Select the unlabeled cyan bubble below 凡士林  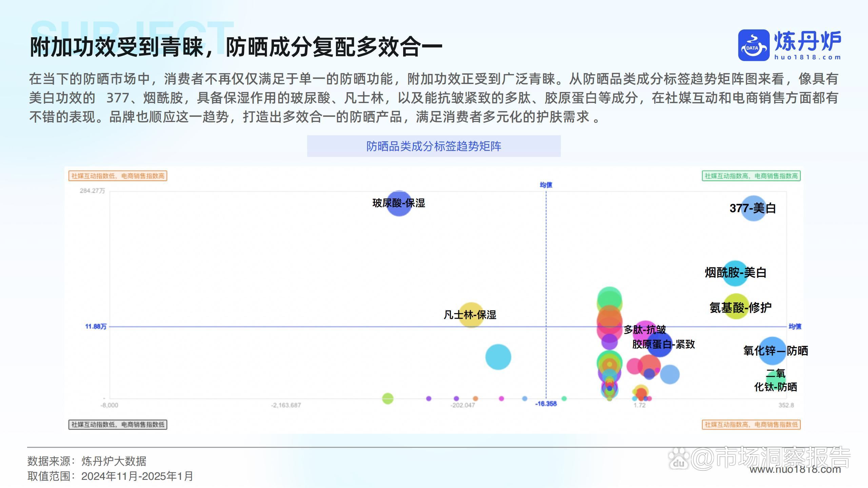(x=498, y=357)
